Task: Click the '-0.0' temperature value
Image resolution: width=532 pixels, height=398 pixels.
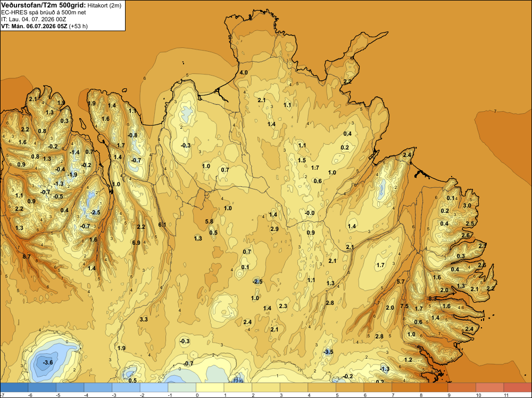Action: point(310,213)
